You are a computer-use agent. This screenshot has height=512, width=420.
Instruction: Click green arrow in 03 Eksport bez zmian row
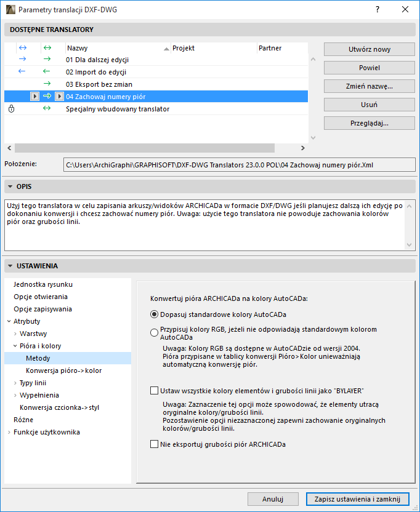[47, 84]
